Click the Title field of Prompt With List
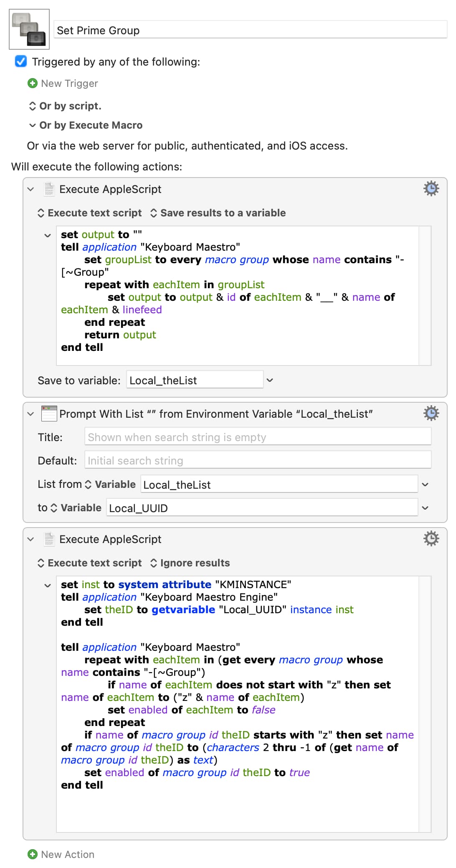 258,437
